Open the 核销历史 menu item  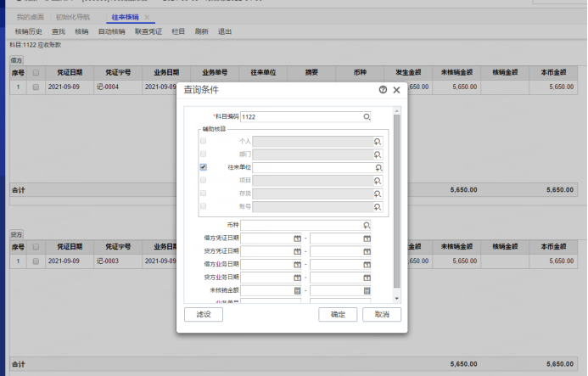[28, 31]
